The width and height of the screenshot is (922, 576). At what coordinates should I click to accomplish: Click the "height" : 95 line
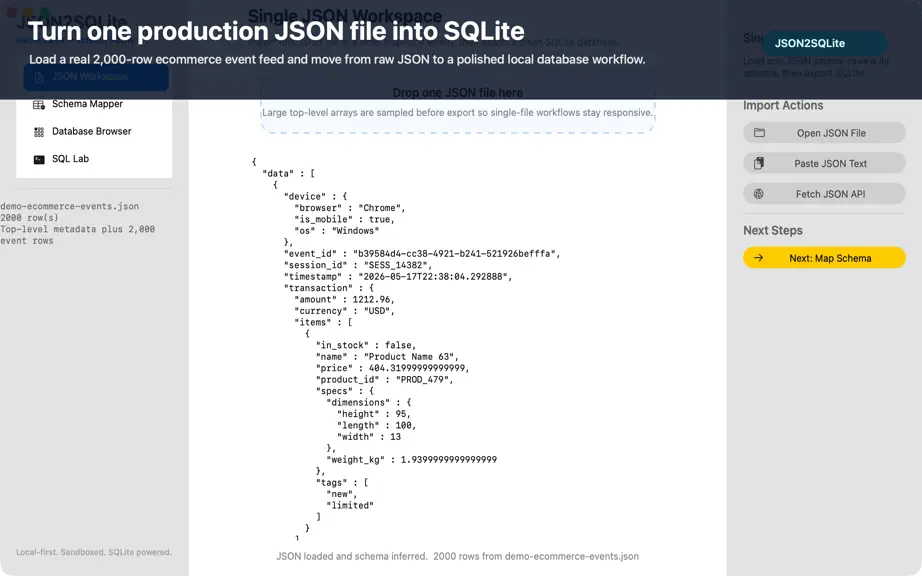click(x=373, y=414)
